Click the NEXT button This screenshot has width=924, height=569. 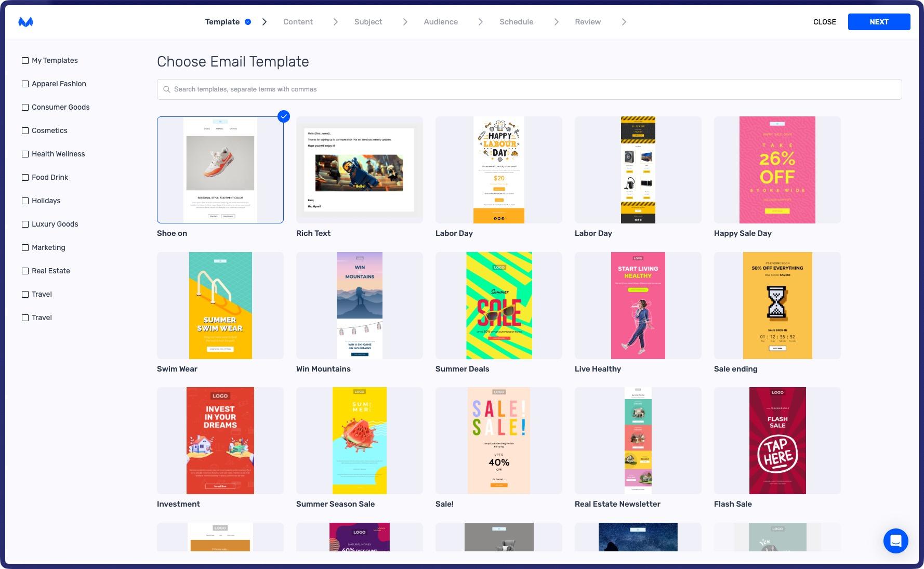click(x=879, y=22)
